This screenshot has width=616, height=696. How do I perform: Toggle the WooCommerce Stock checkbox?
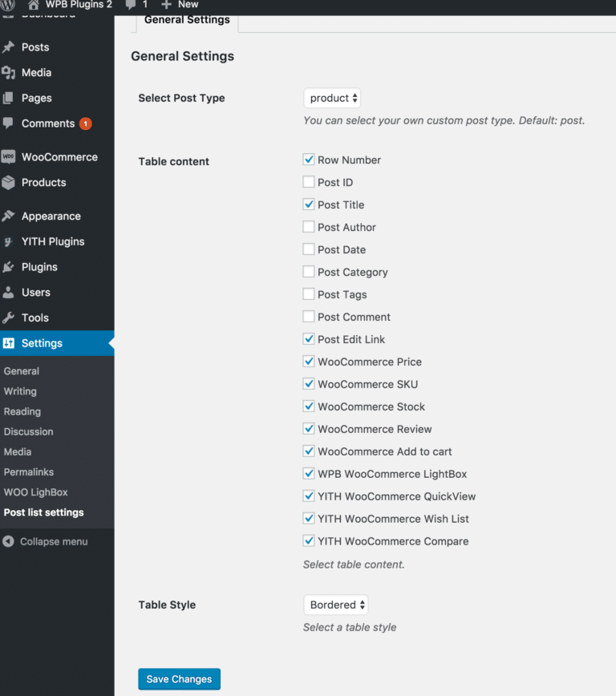(309, 406)
